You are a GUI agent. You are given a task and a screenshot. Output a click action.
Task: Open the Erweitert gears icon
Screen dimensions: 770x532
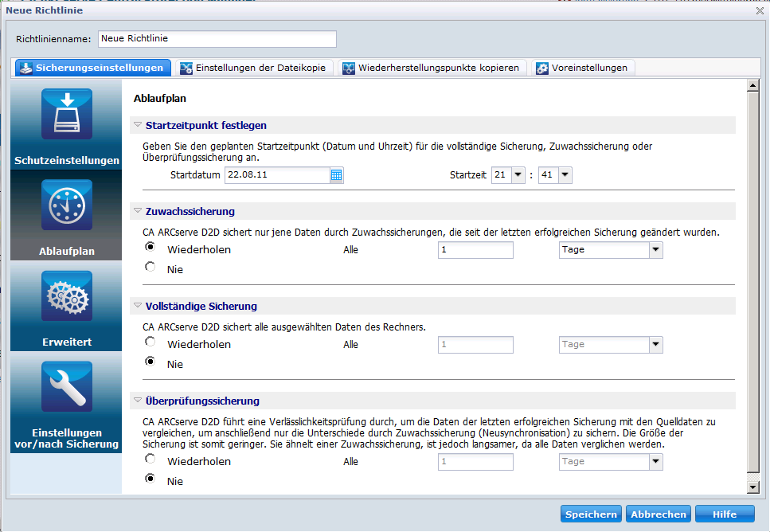point(66,297)
